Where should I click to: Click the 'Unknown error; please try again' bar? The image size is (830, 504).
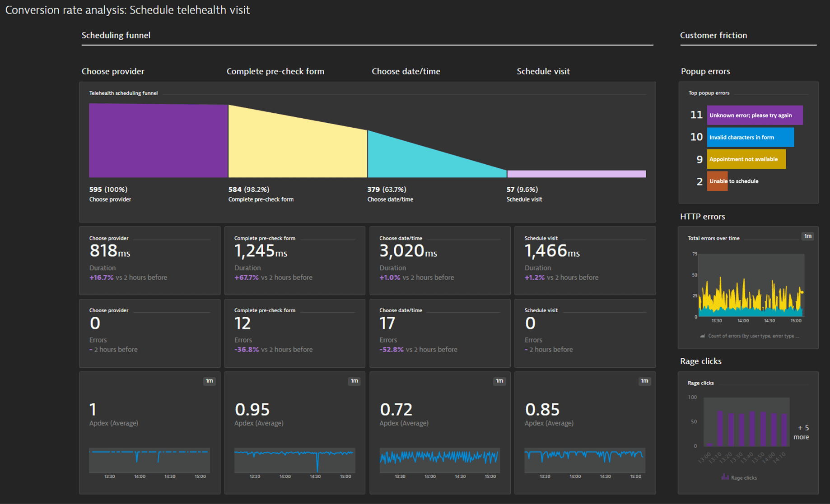(754, 115)
